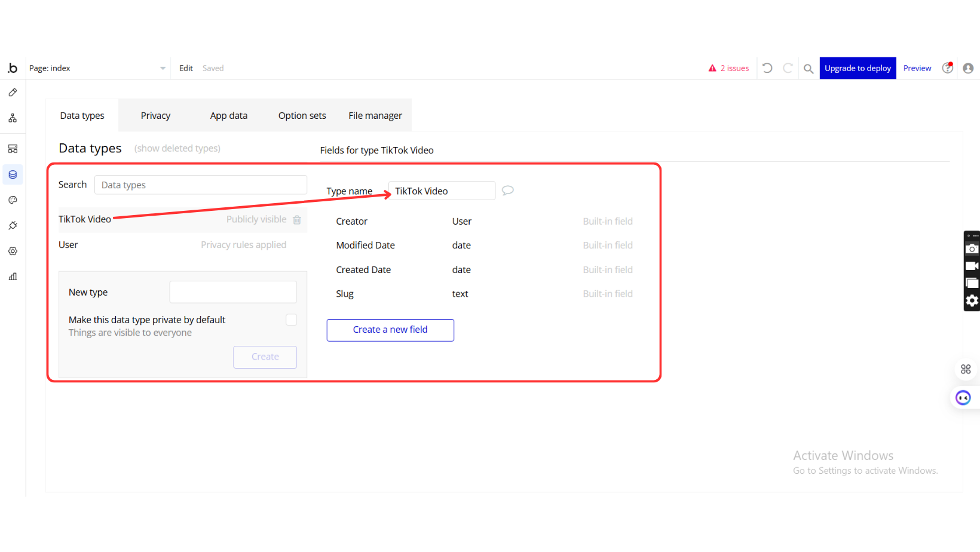Click the Saved status text
980x552 pixels.
[213, 69]
